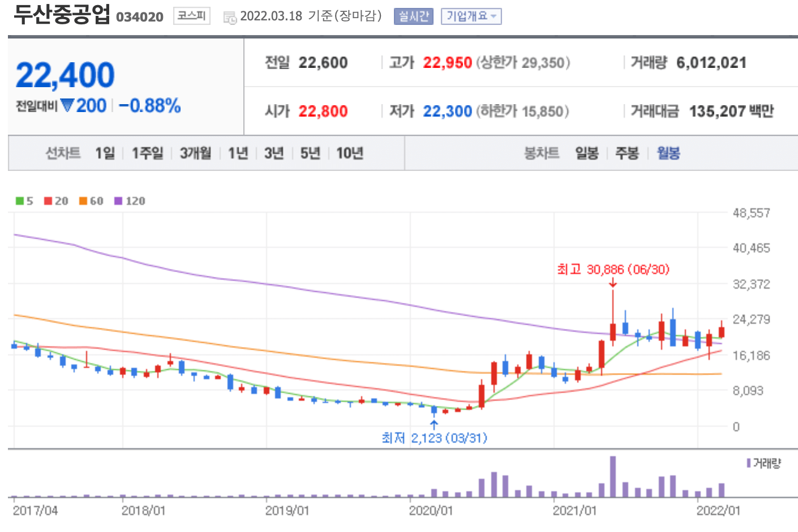Click the orange 60 moving-average legend swatch
The height and width of the screenshot is (532, 798).
[83, 201]
